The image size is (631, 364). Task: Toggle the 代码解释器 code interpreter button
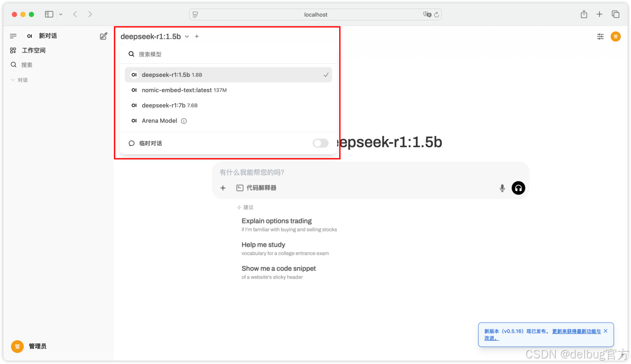(256, 188)
